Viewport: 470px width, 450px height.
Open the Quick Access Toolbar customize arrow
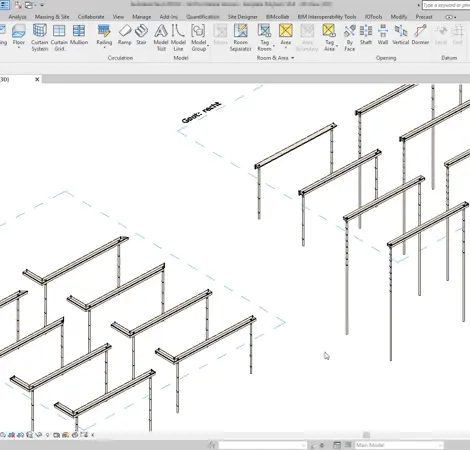(x=42, y=5)
